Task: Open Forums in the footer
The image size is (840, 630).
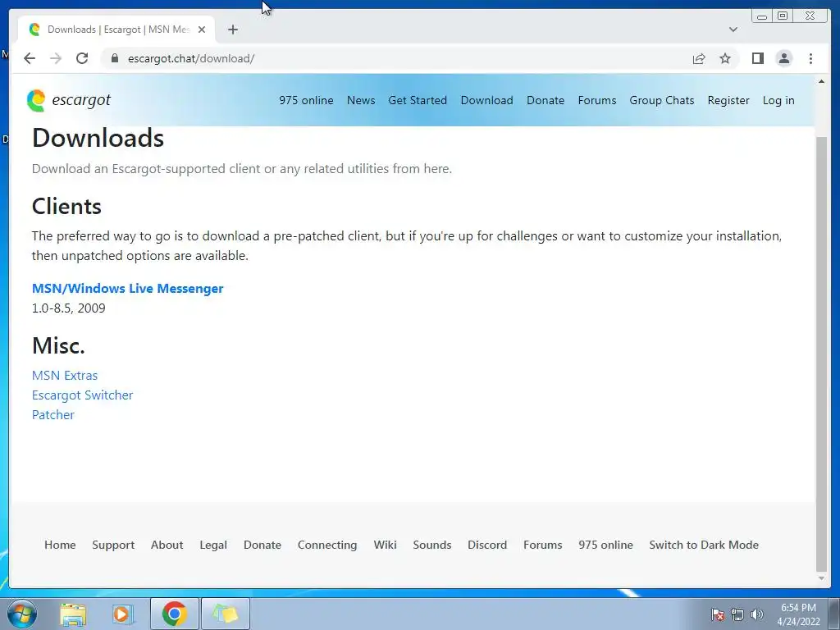Action: tap(543, 545)
